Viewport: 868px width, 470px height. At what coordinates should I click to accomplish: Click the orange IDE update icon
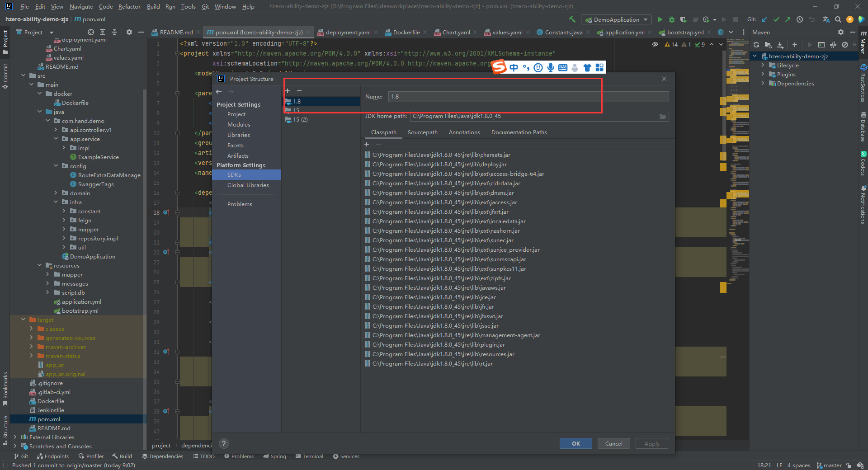[850, 19]
